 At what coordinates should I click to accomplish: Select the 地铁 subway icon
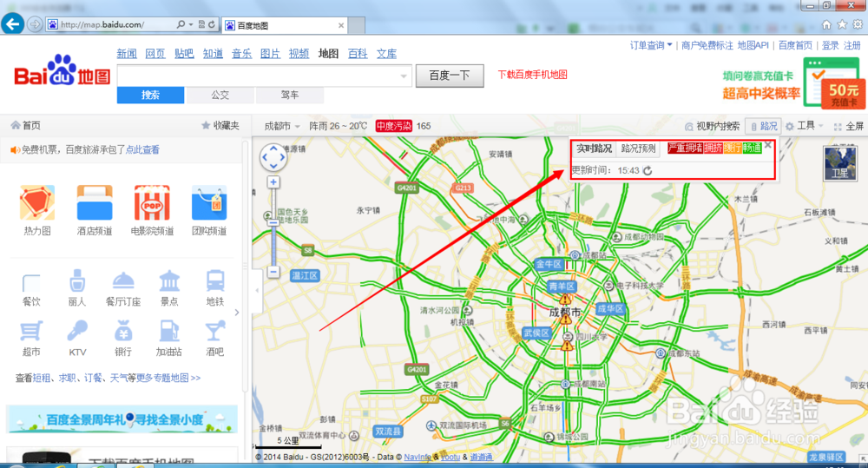214,280
